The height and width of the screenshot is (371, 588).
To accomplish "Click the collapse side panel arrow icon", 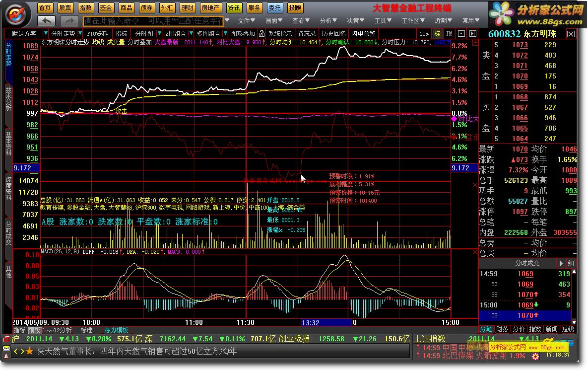I will (472, 34).
